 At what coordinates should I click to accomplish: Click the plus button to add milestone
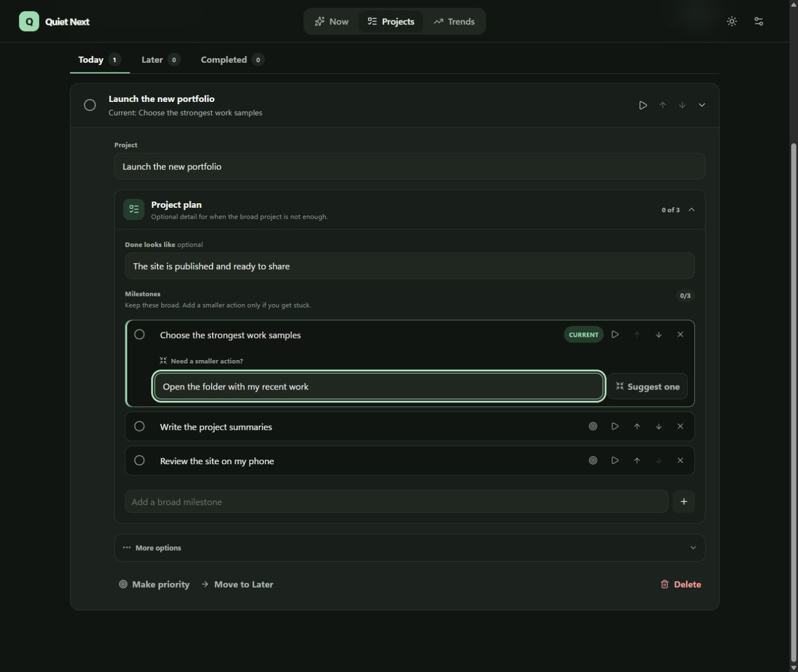coord(684,502)
